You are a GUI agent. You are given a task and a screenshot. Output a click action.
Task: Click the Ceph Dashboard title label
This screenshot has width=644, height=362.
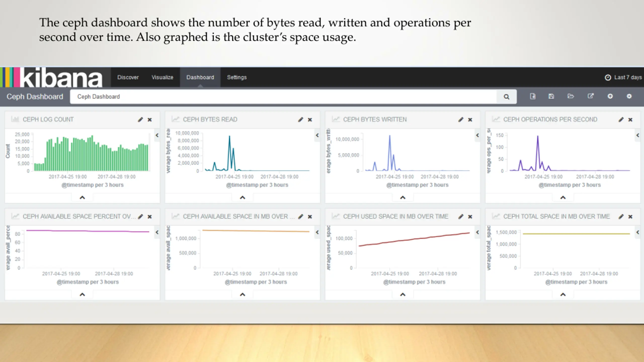[35, 97]
